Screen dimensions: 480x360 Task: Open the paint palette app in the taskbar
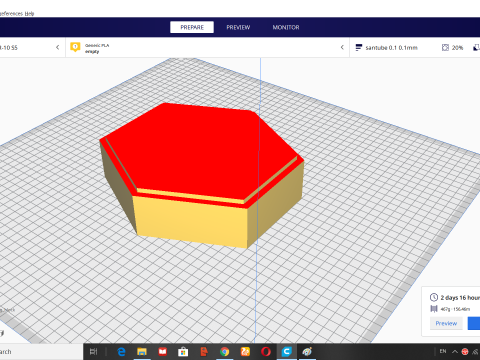[x=307, y=352]
